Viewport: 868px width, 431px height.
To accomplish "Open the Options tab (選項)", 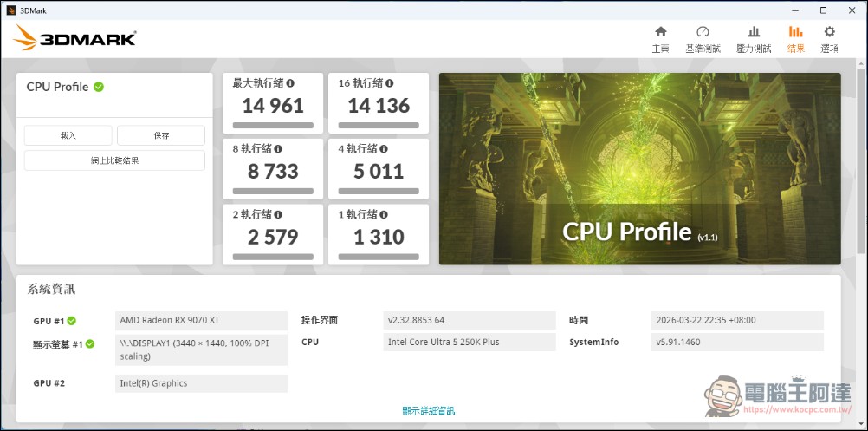I will (829, 39).
